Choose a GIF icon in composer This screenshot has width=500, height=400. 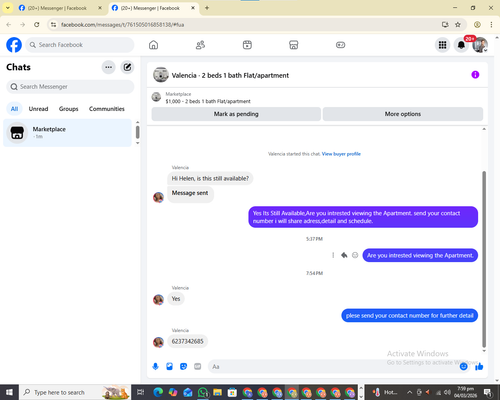[x=197, y=367]
